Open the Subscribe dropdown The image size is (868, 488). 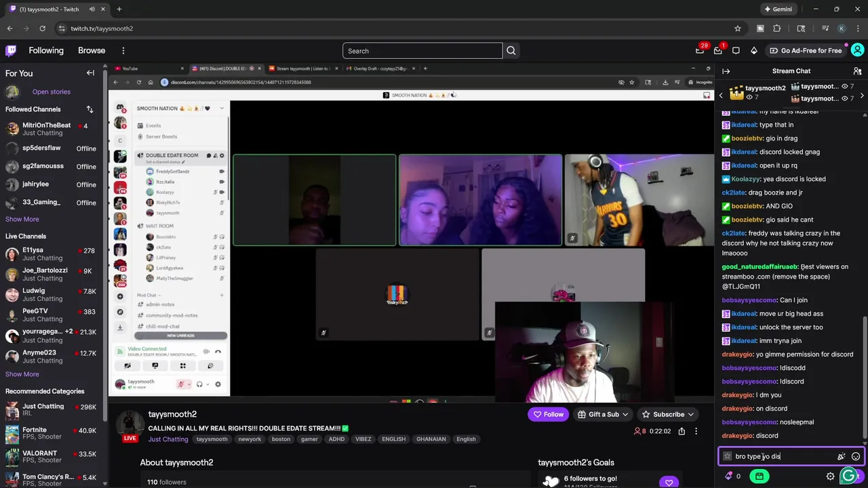pyautogui.click(x=668, y=414)
